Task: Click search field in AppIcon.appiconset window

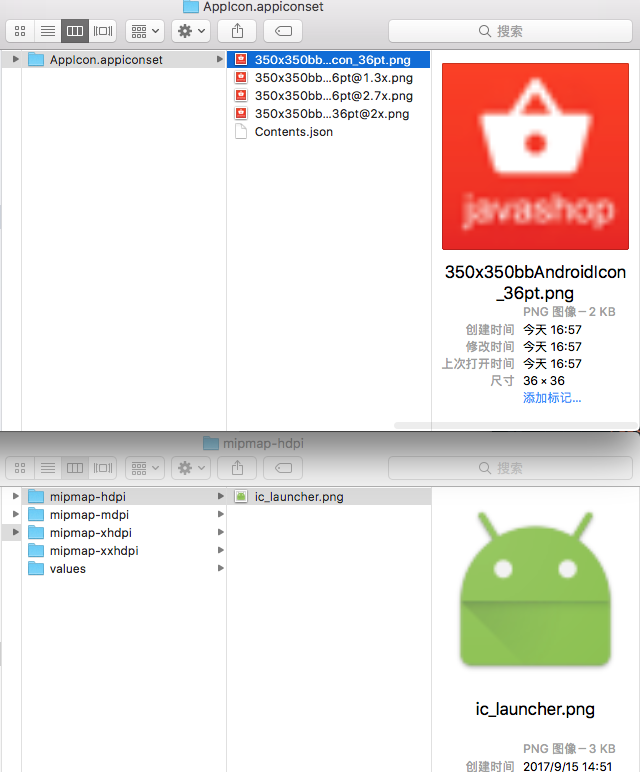Action: click(511, 31)
